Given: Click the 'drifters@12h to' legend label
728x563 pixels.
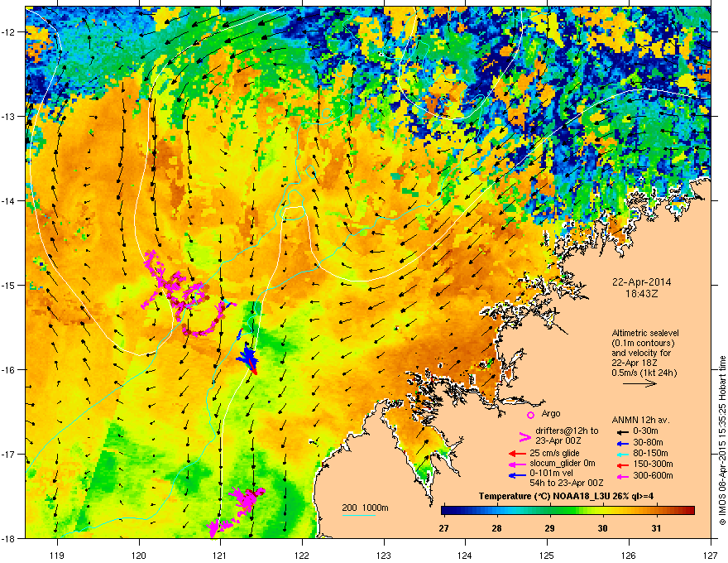Looking at the screenshot, I should click(567, 431).
